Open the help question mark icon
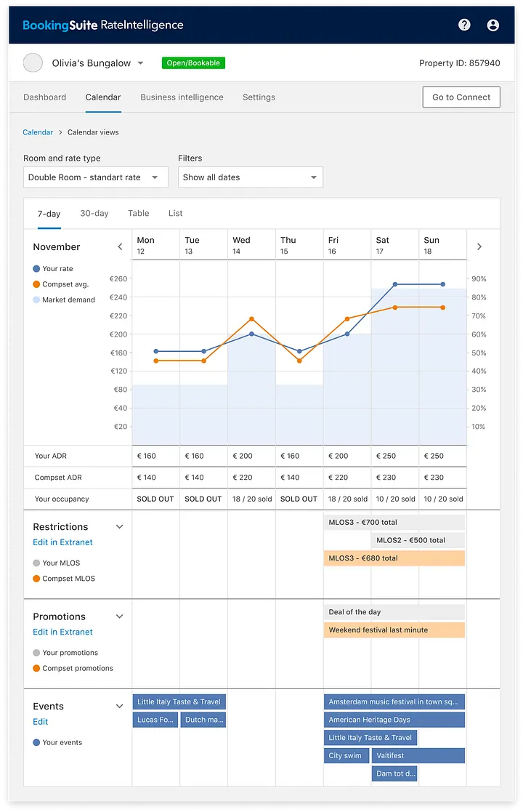 tap(464, 25)
